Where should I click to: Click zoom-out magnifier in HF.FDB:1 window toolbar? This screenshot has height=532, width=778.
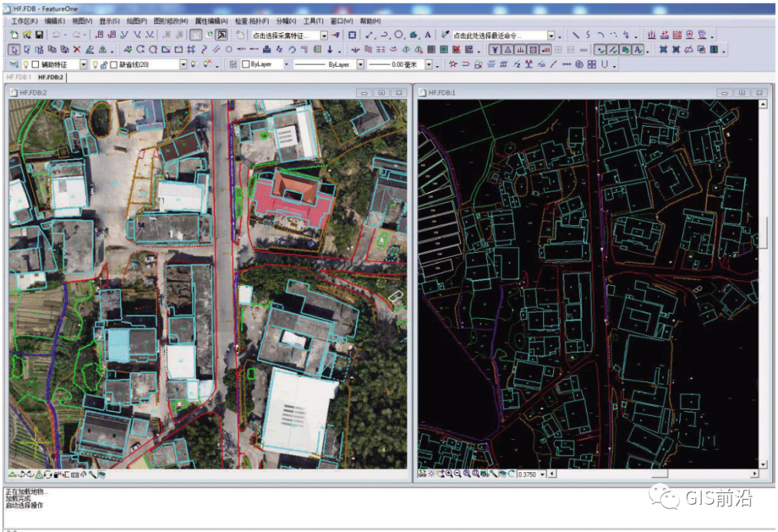[457, 474]
